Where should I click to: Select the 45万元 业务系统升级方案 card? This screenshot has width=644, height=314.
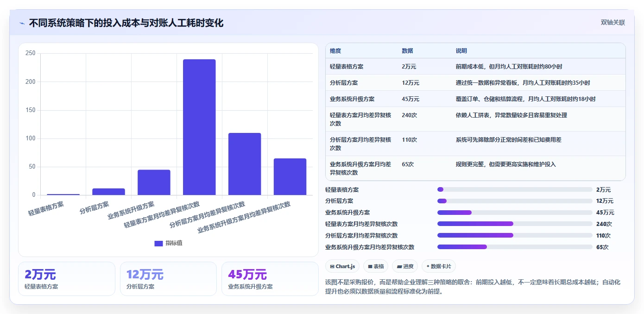click(x=270, y=278)
